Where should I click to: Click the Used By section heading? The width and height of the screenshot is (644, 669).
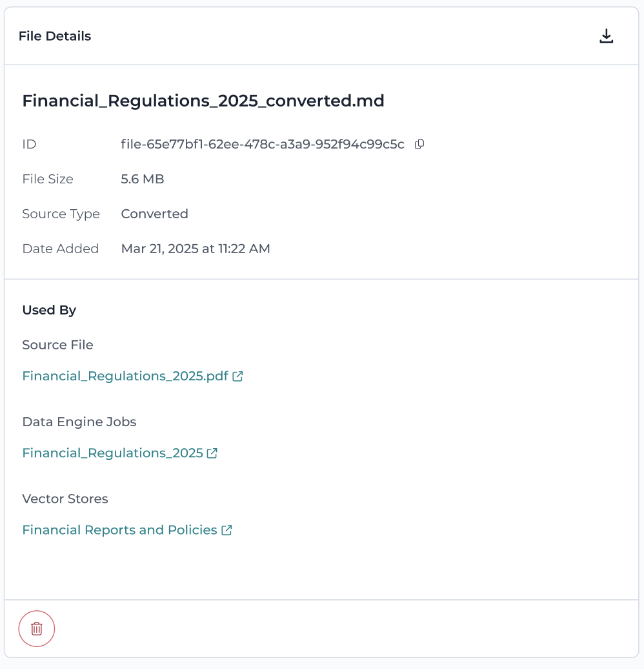point(49,310)
